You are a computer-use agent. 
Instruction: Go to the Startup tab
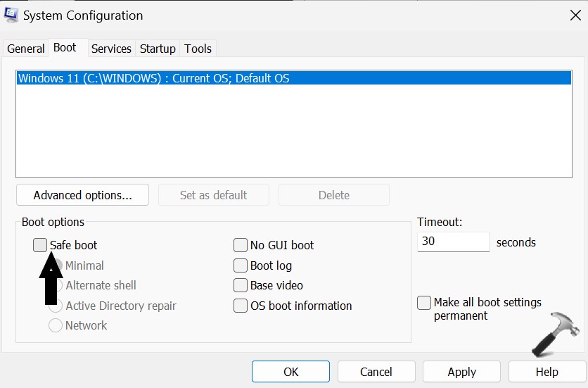tap(158, 49)
